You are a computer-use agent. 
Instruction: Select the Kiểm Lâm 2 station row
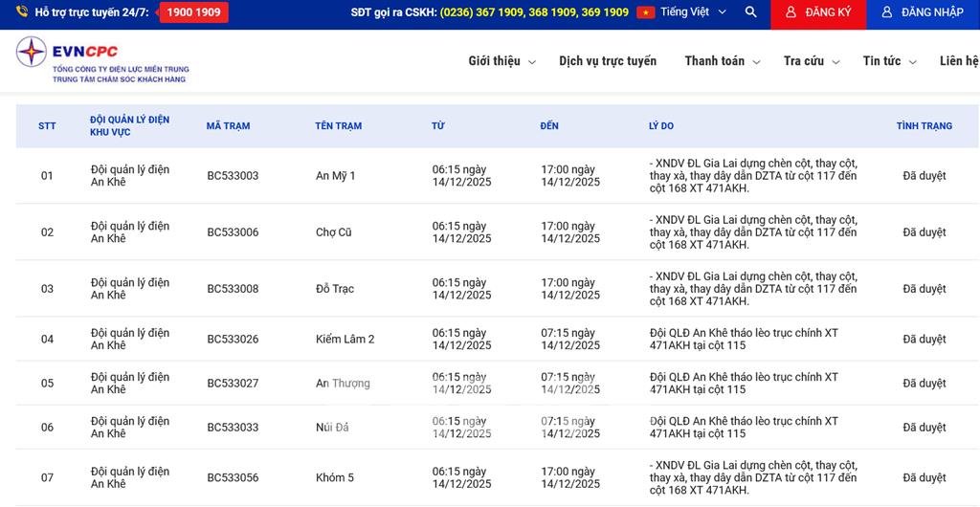(x=345, y=340)
